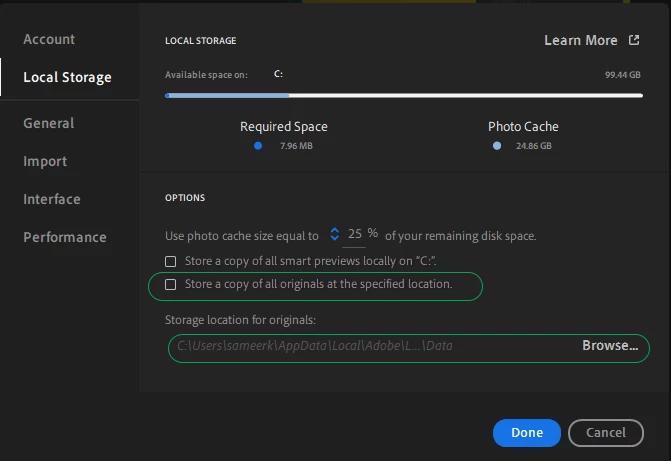The image size is (671, 461).
Task: Go to Interface preferences
Action: 52,199
